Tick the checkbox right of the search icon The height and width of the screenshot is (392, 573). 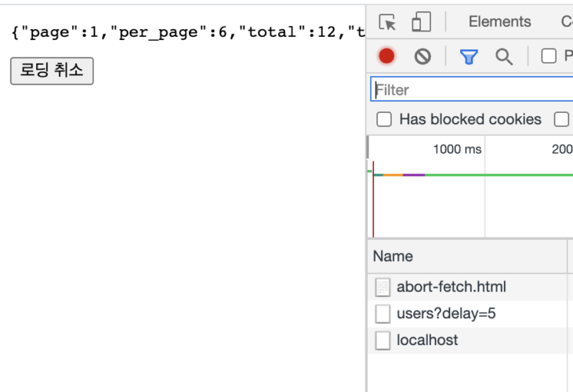549,56
